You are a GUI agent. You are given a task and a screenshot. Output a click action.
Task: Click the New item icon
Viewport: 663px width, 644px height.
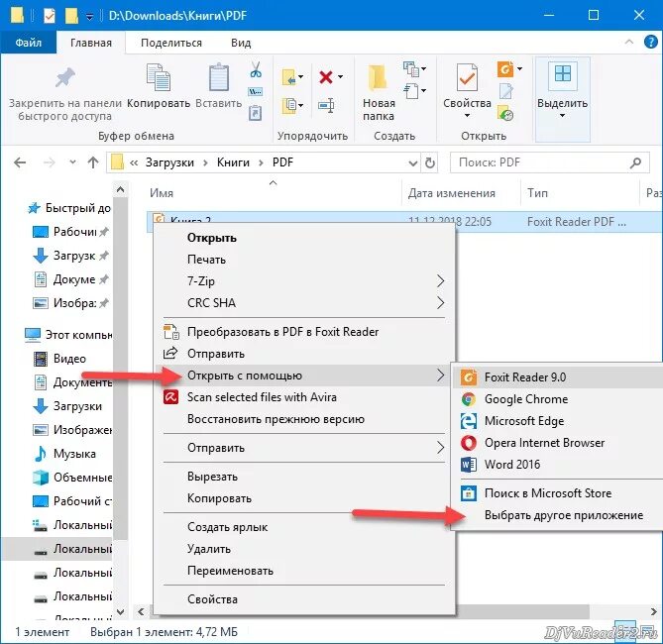click(x=410, y=69)
